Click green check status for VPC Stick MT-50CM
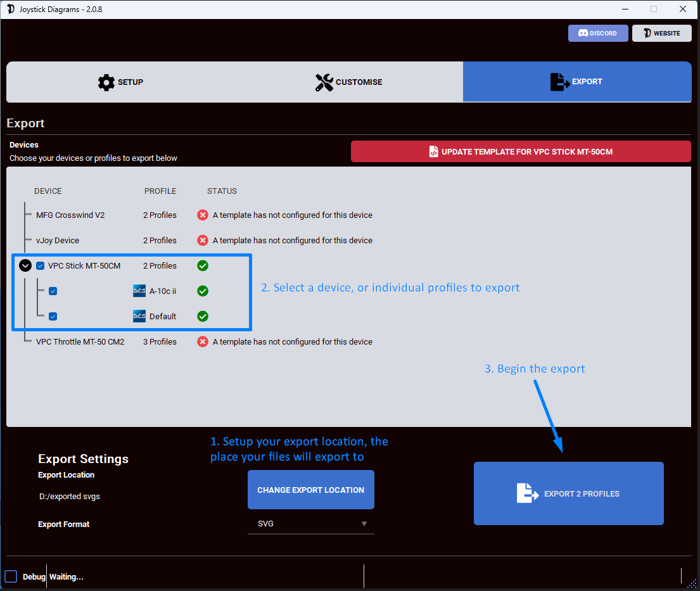This screenshot has width=700, height=591. (x=203, y=265)
